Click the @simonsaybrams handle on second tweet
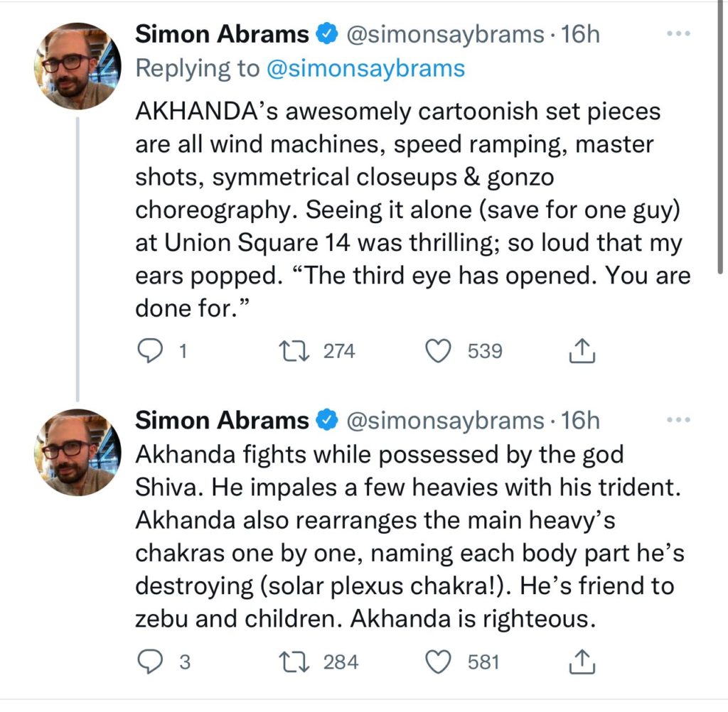Screen dimensions: 728x712 click(x=444, y=421)
